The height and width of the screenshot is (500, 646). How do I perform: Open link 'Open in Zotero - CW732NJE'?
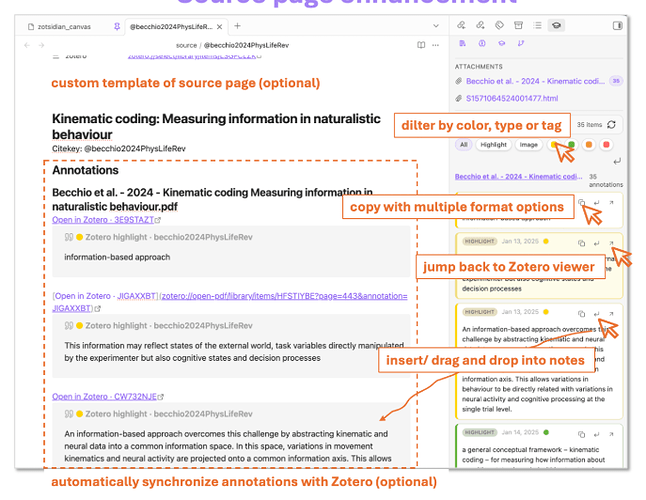tap(104, 396)
